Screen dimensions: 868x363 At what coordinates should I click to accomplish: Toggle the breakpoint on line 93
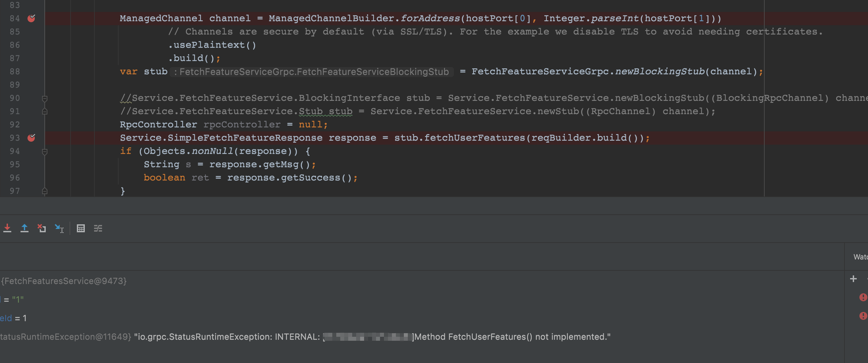31,137
